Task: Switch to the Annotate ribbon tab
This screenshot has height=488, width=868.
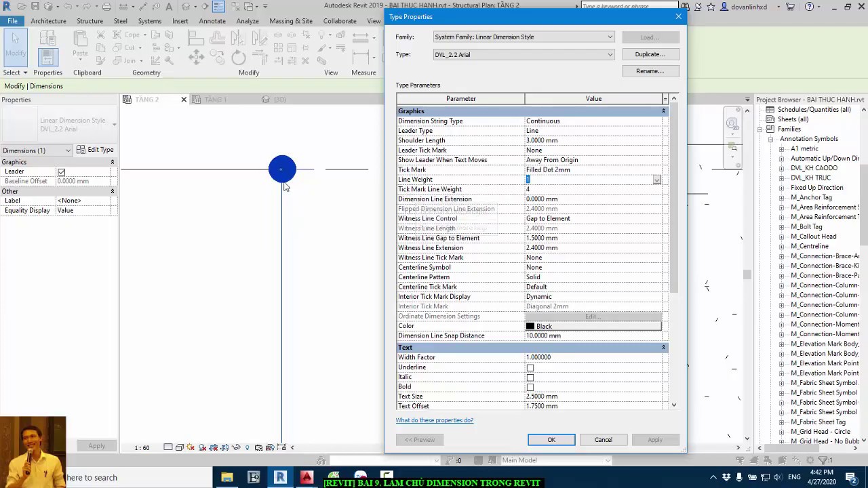Action: [212, 21]
